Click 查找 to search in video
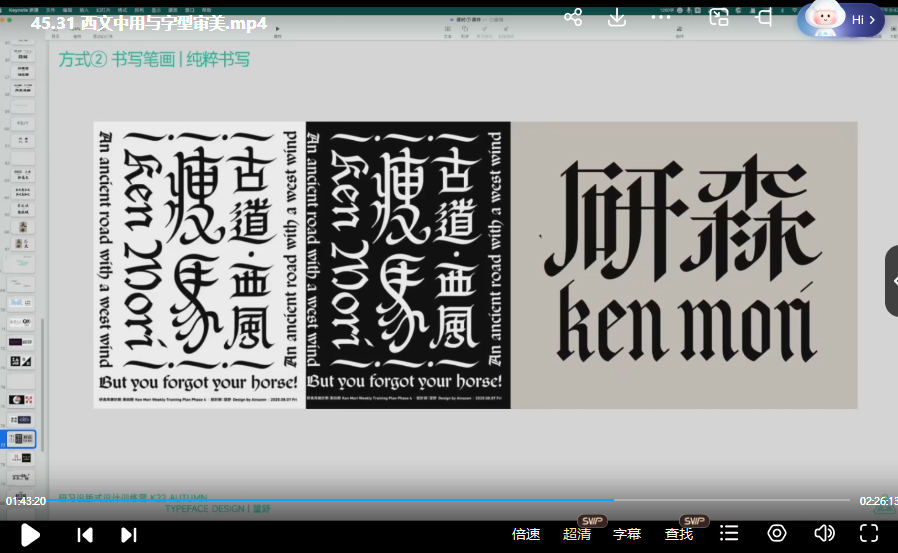The width and height of the screenshot is (898, 553). (x=679, y=534)
